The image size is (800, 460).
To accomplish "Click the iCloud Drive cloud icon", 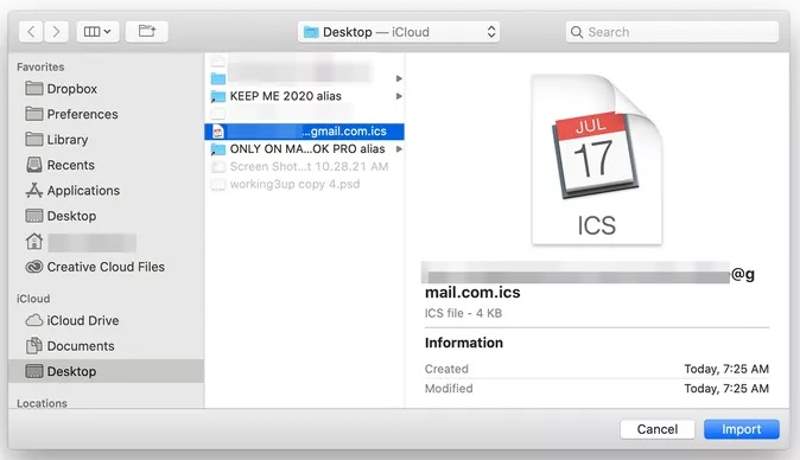I will coord(34,320).
